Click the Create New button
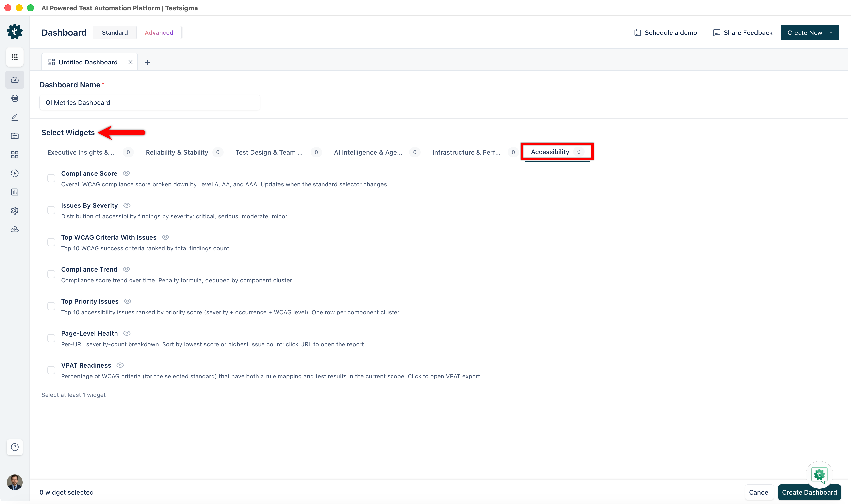851x504 pixels. click(x=810, y=32)
